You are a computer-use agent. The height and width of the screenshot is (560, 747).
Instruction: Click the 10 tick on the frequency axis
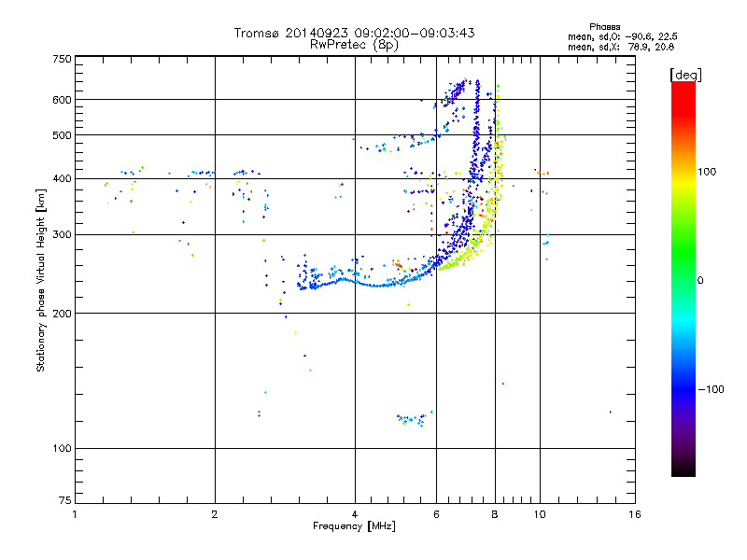point(539,514)
